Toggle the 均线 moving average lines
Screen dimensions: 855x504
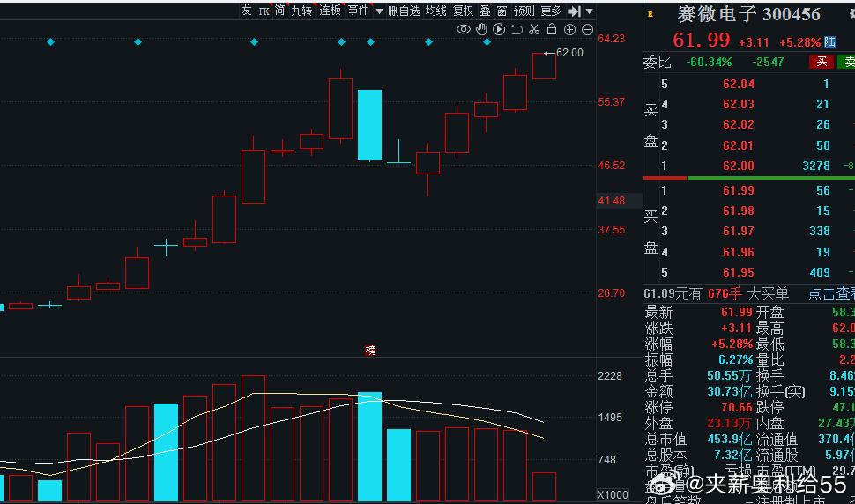(436, 11)
